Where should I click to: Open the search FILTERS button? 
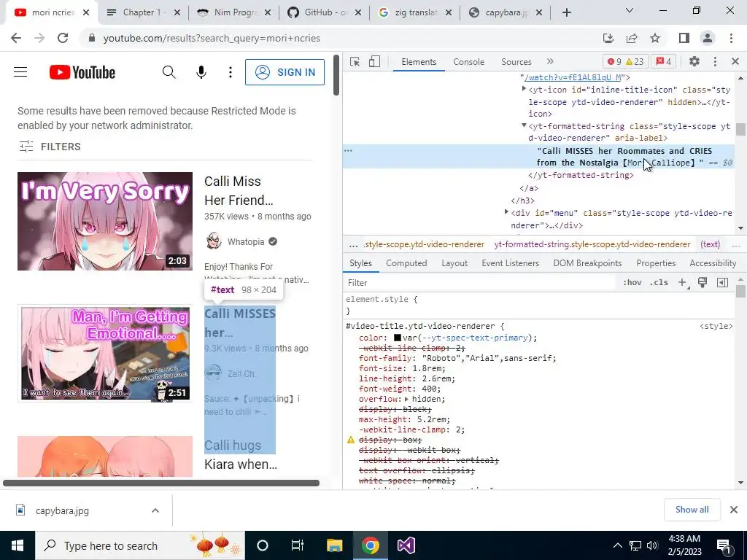click(50, 147)
